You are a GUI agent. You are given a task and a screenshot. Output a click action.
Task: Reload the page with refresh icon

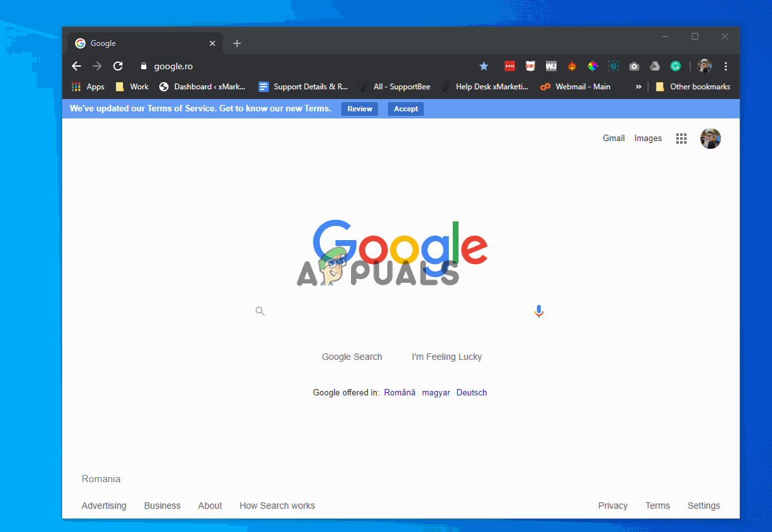[118, 66]
